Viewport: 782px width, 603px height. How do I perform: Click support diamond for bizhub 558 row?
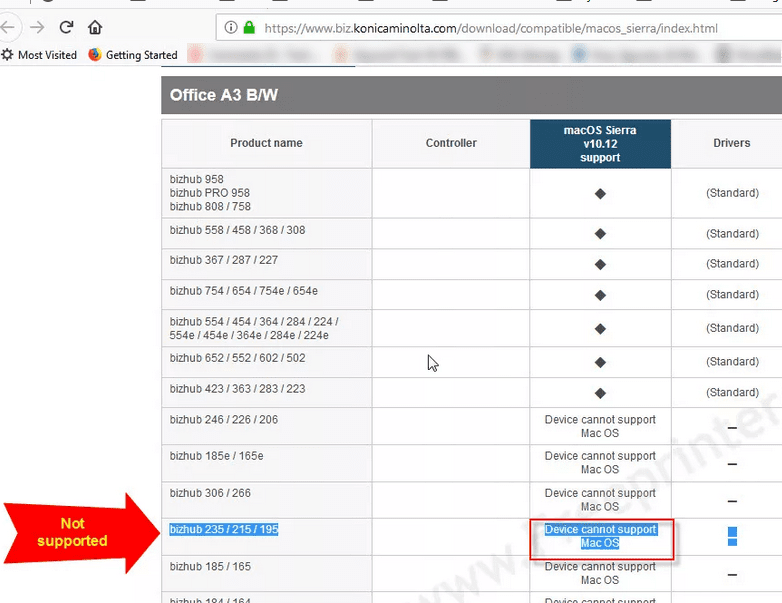(600, 233)
